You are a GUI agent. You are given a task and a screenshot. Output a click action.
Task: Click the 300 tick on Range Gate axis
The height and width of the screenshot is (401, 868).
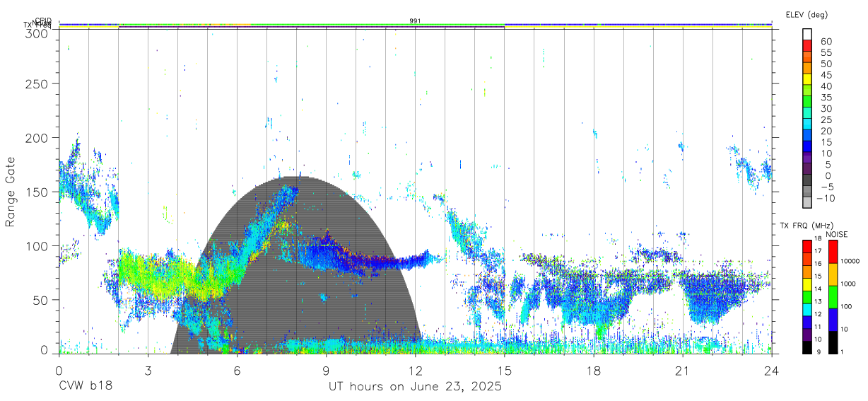(x=37, y=33)
